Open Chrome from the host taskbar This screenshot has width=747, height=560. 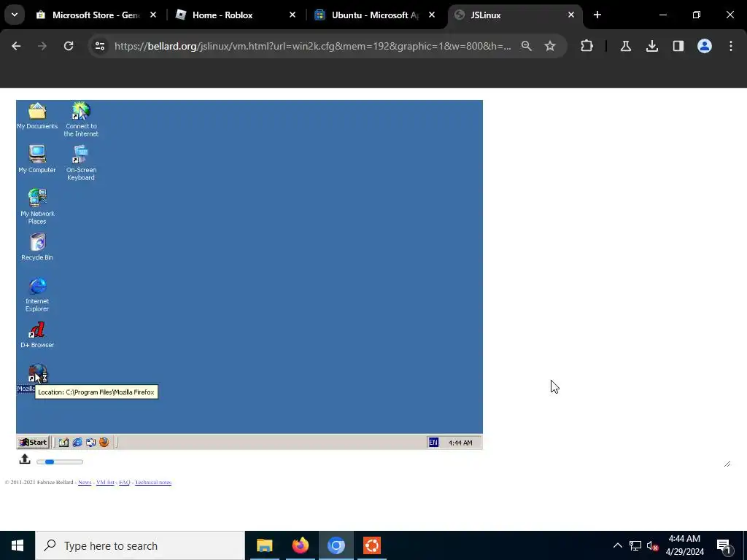pos(336,545)
